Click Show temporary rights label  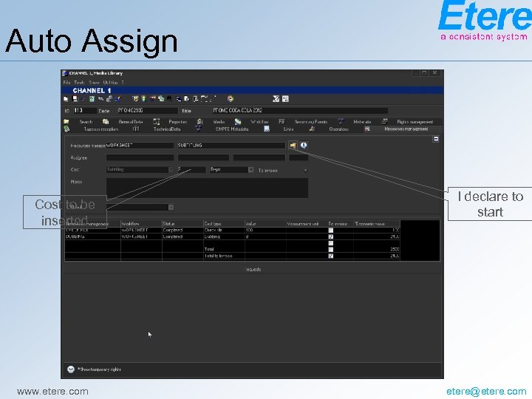99,369
